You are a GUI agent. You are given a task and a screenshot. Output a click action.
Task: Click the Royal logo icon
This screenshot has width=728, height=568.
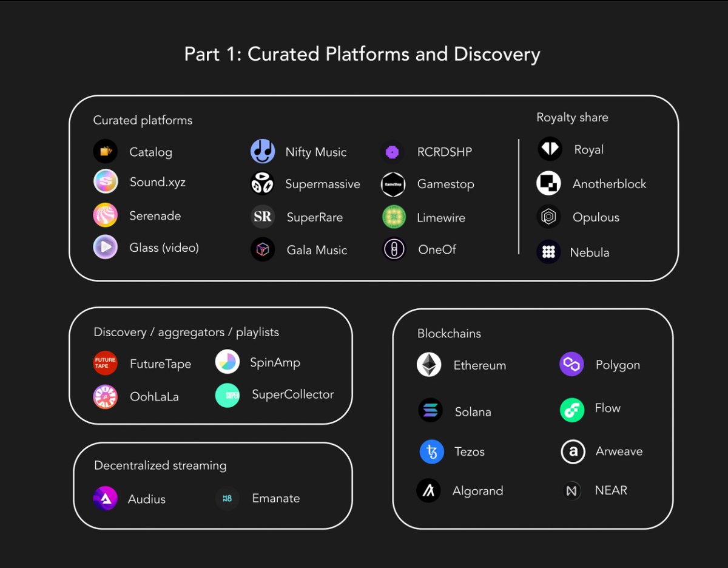[550, 149]
